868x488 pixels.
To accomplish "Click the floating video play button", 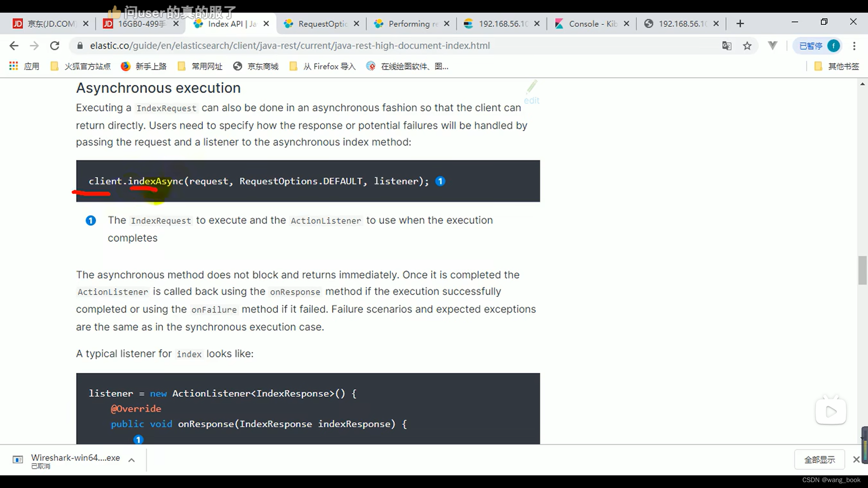I will (x=831, y=411).
